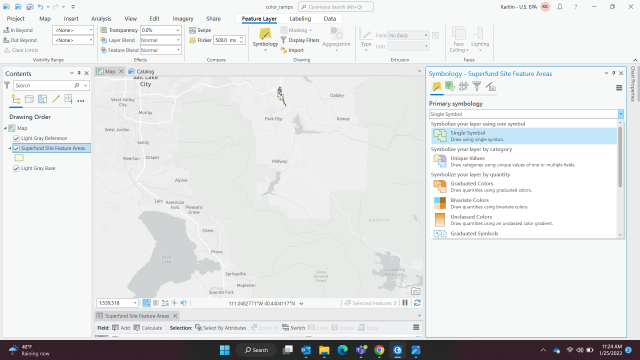
Task: Open the Insert ribbon tab
Action: point(71,19)
